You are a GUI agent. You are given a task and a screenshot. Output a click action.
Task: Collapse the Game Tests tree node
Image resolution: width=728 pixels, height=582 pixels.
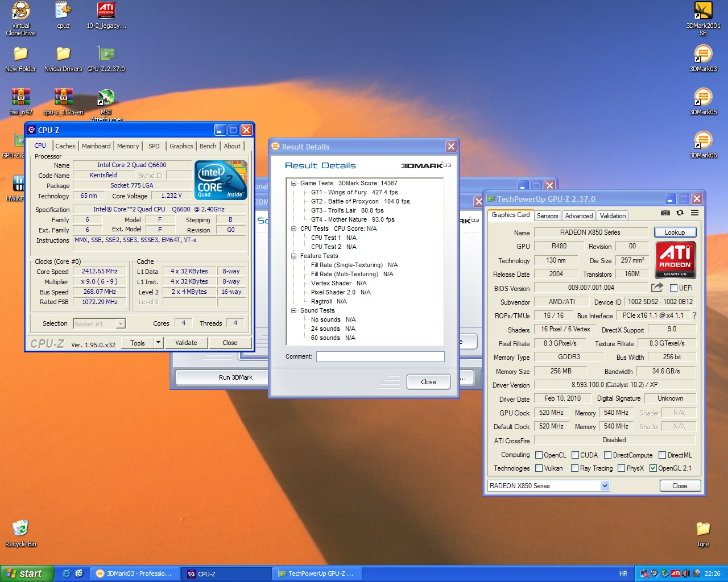294,183
